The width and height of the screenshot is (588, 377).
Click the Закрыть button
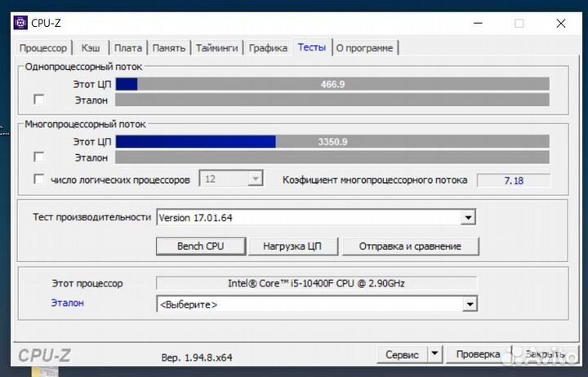click(545, 354)
